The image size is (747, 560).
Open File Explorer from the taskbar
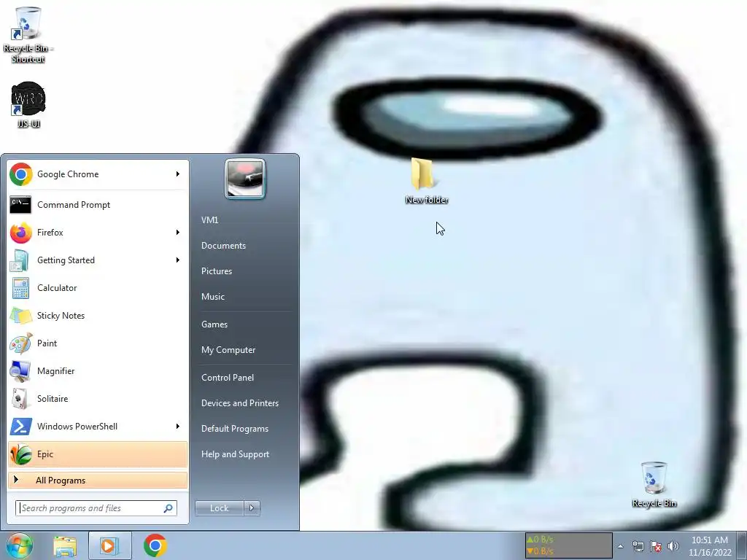[65, 545]
